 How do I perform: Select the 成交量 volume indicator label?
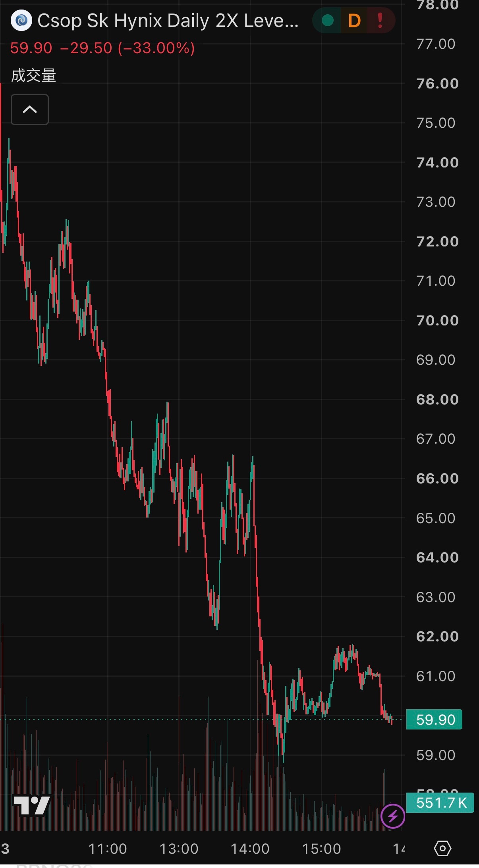33,75
